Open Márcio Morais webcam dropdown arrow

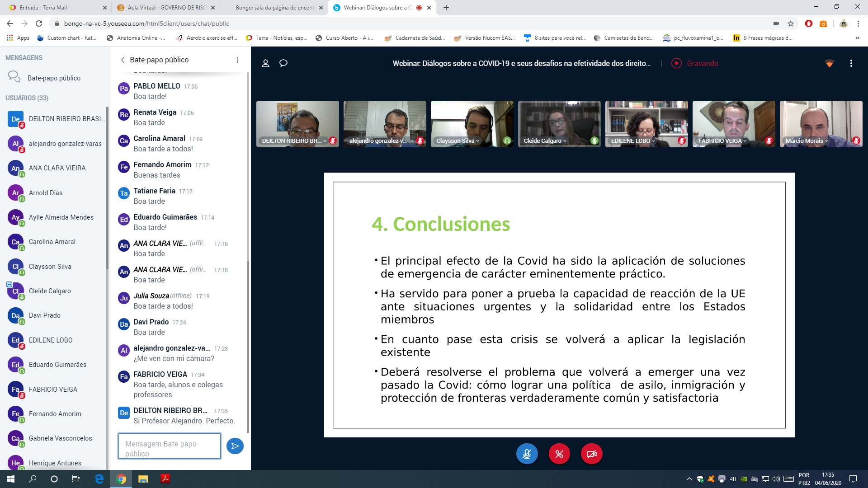(826, 141)
